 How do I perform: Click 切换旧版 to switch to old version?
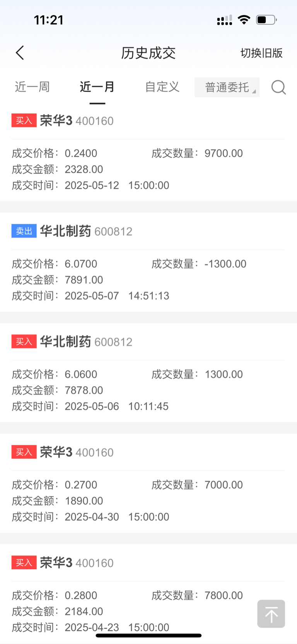262,53
